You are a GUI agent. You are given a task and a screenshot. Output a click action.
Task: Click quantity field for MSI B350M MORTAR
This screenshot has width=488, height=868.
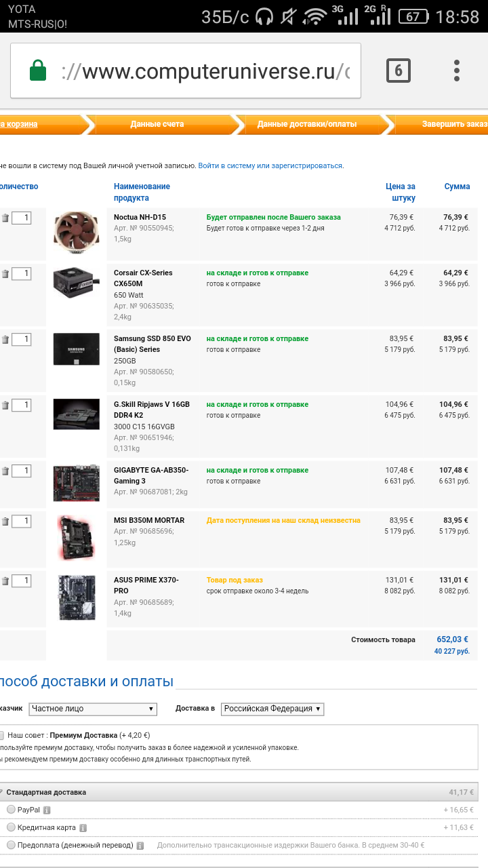(21, 521)
